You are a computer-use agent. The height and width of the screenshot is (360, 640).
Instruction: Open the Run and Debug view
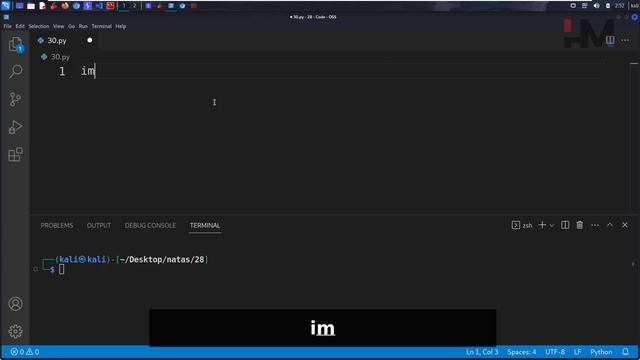pyautogui.click(x=16, y=127)
